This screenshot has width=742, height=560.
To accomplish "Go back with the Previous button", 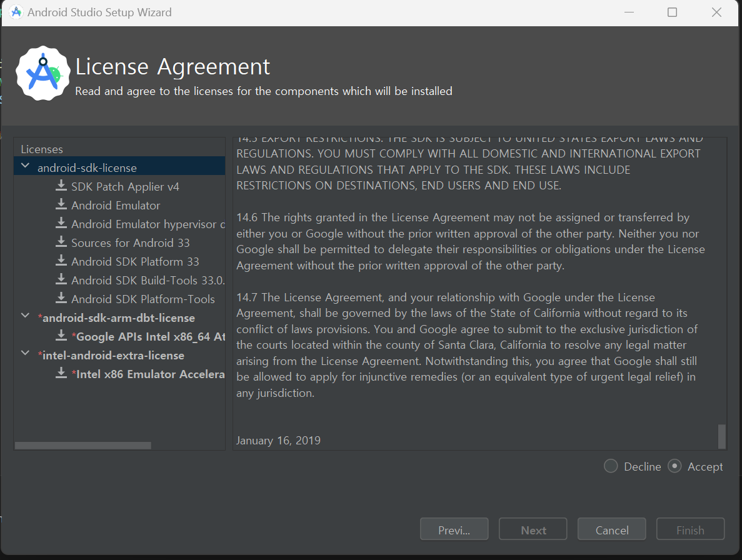I will click(x=454, y=529).
